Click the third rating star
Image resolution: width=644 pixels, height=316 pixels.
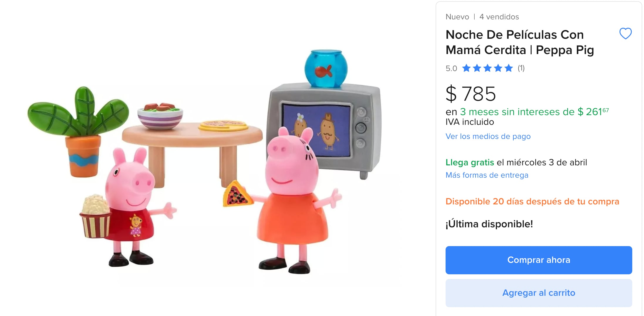(487, 68)
